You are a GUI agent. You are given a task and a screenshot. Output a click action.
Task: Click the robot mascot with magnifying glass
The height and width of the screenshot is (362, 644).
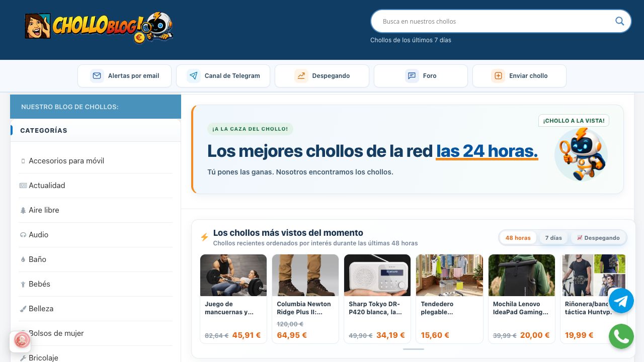tap(581, 154)
